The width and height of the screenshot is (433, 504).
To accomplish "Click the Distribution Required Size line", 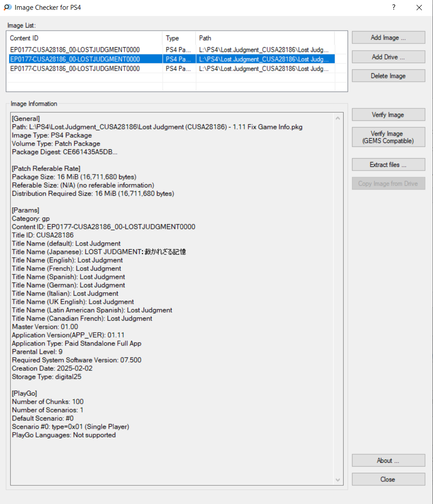I will click(x=93, y=194).
